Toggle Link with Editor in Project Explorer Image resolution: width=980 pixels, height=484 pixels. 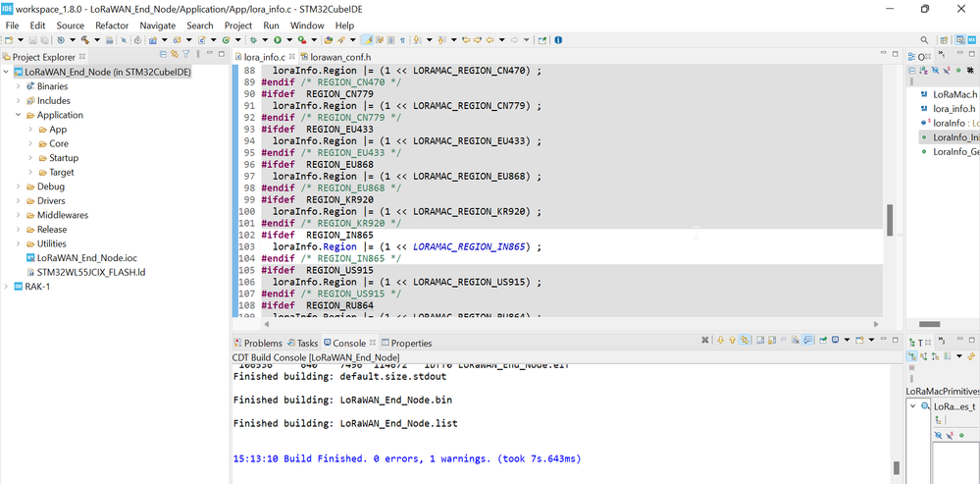[x=175, y=54]
